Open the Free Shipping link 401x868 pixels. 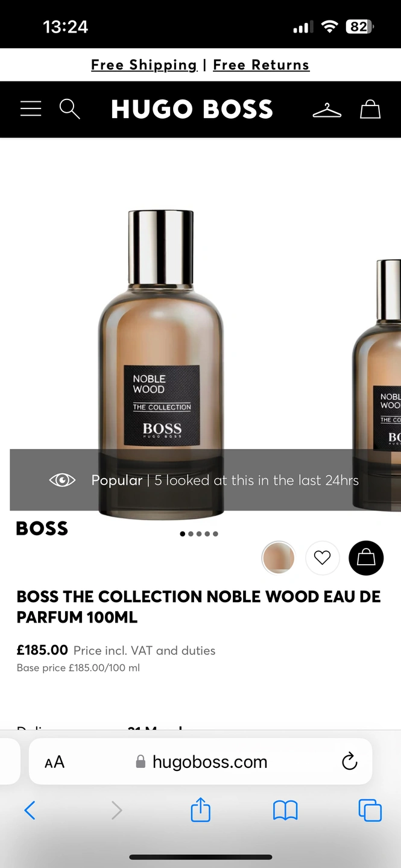click(144, 65)
